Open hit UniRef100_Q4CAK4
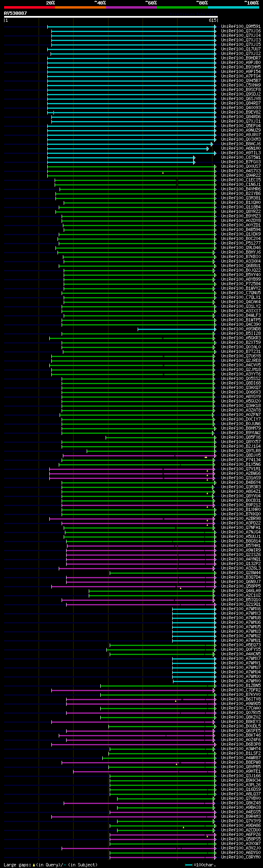 (x=241, y=302)
